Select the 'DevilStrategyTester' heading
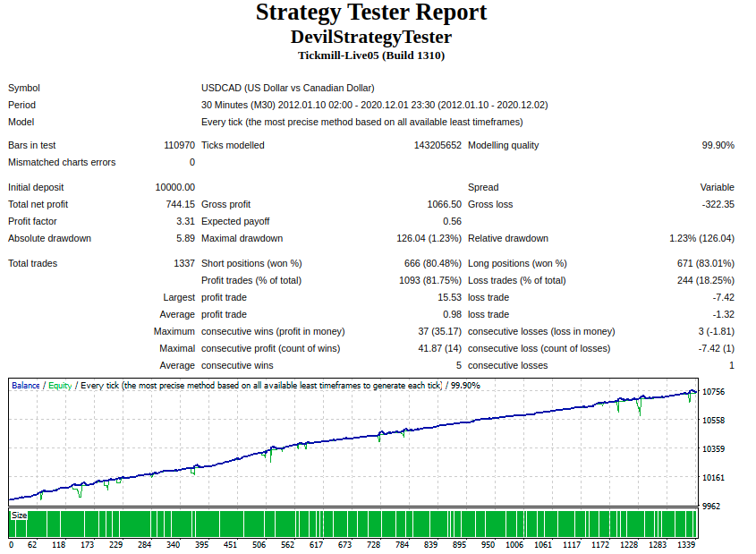Image resolution: width=756 pixels, height=554 pixels. pos(370,37)
